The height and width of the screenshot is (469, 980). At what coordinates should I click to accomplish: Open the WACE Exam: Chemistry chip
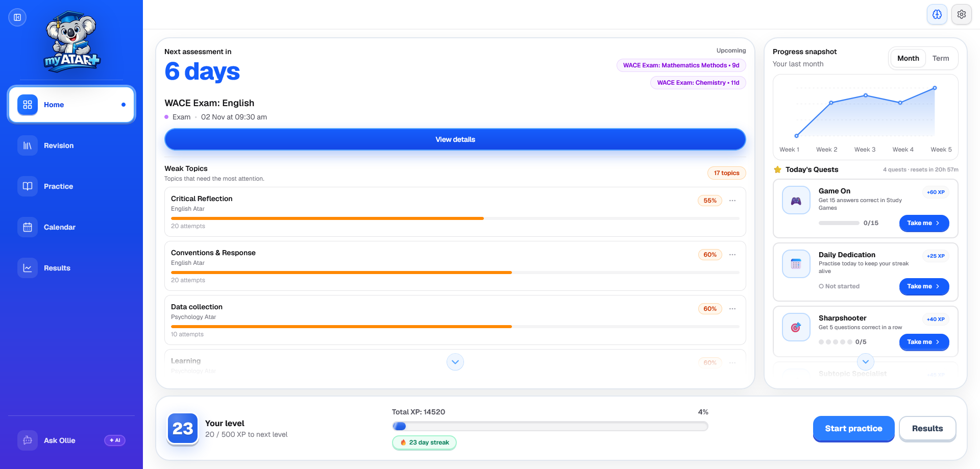click(x=698, y=83)
